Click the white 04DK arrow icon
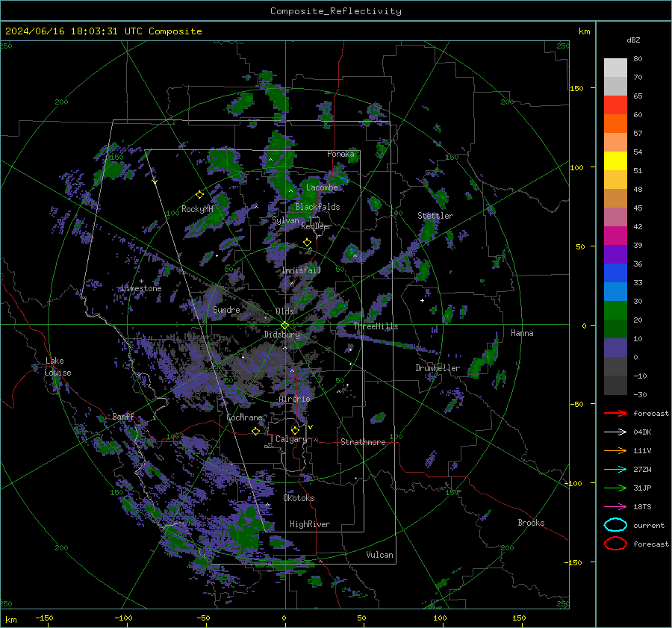 tap(615, 432)
